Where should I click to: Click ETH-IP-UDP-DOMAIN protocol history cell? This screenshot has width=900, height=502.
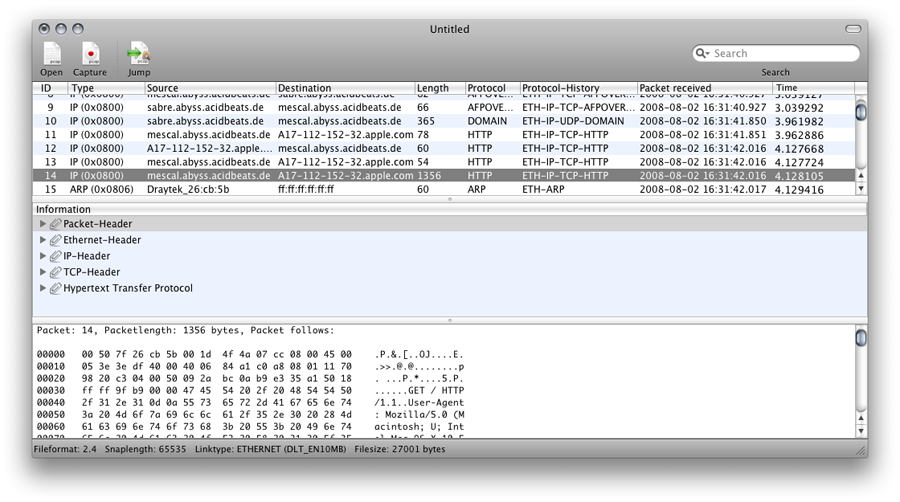[573, 121]
